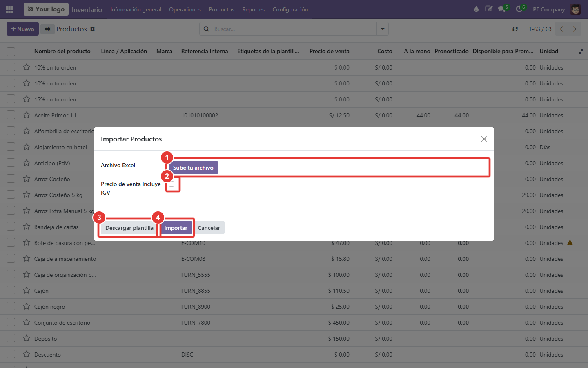
Task: Star the Conjunto de escritorio product
Action: pyautogui.click(x=27, y=322)
